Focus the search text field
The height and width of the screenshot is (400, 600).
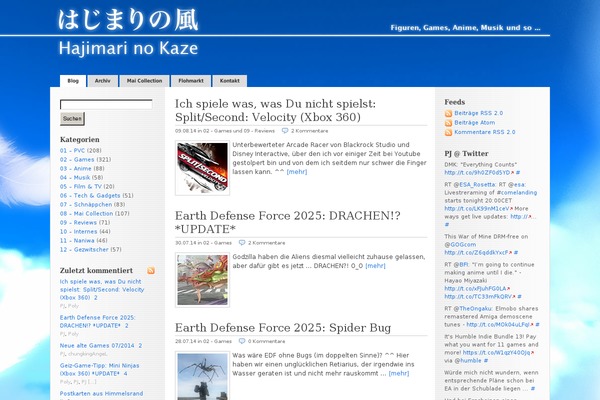point(106,104)
